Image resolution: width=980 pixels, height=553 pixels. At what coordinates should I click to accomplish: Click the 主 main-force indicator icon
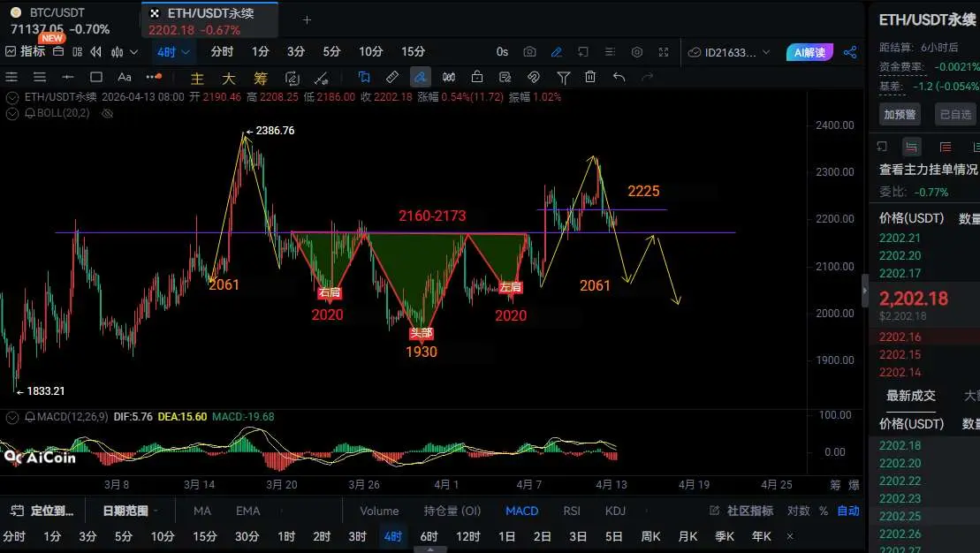[x=197, y=78]
